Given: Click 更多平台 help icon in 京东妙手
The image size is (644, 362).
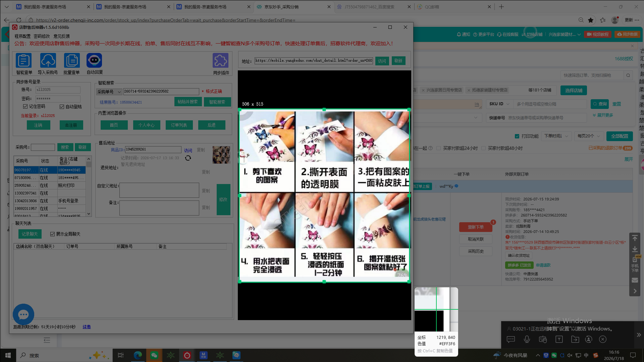Looking at the screenshot, I should [x=483, y=35].
